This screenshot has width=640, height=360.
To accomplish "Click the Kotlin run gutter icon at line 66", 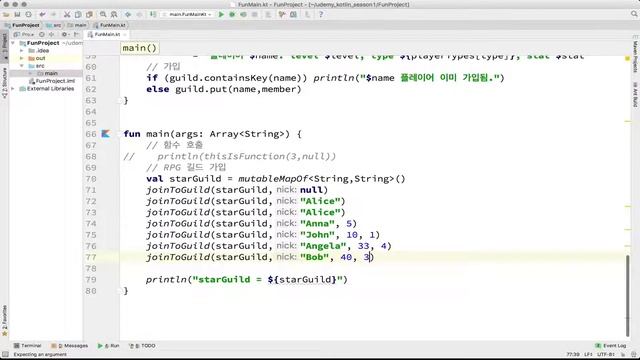I will (x=106, y=133).
